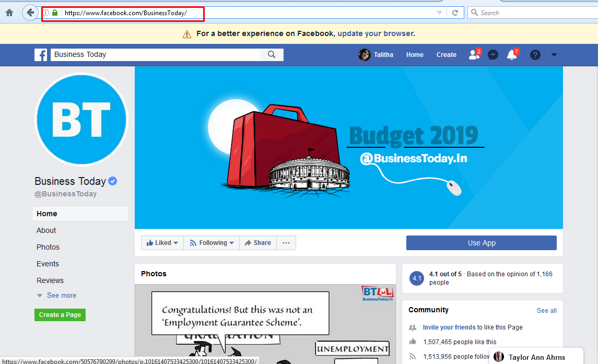The width and height of the screenshot is (598, 364).
Task: Click the green padlock security icon
Action: tap(55, 13)
